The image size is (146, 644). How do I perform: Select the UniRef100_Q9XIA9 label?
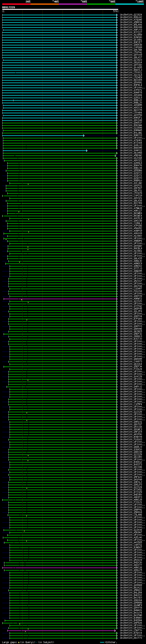[x=131, y=120]
